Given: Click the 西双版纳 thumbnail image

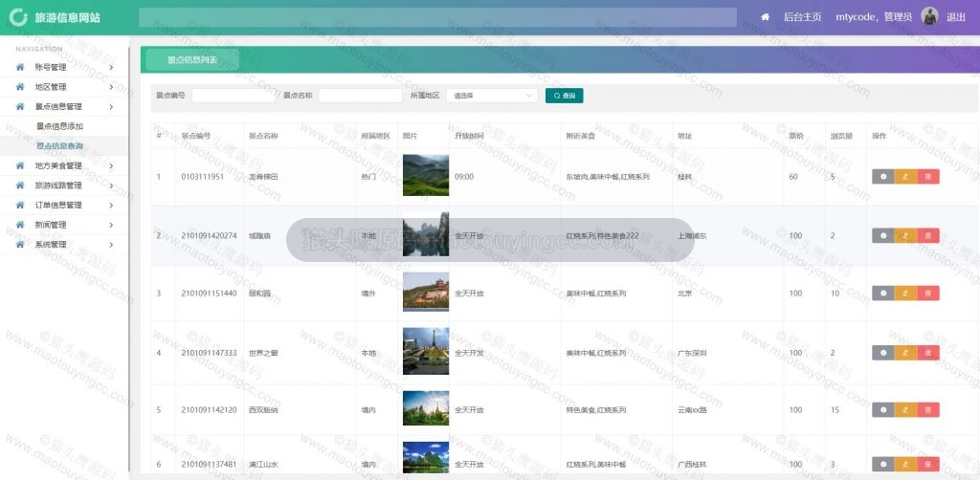Looking at the screenshot, I should (x=426, y=408).
